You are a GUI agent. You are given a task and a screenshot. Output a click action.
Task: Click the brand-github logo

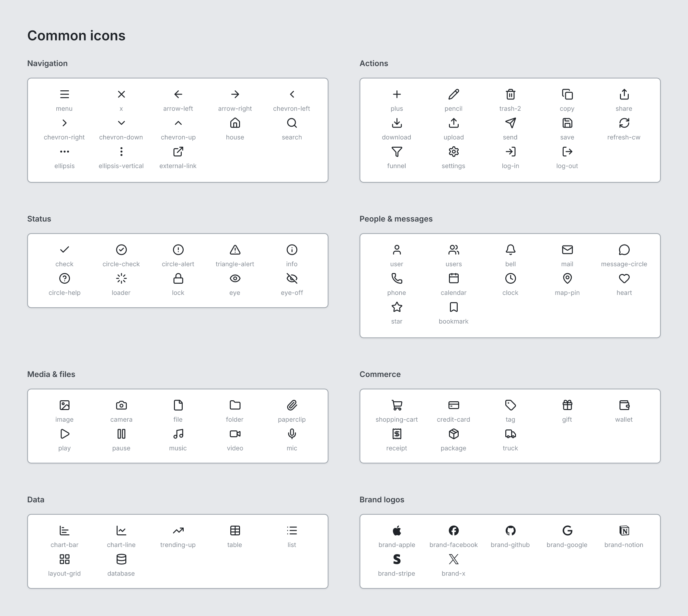tap(510, 531)
